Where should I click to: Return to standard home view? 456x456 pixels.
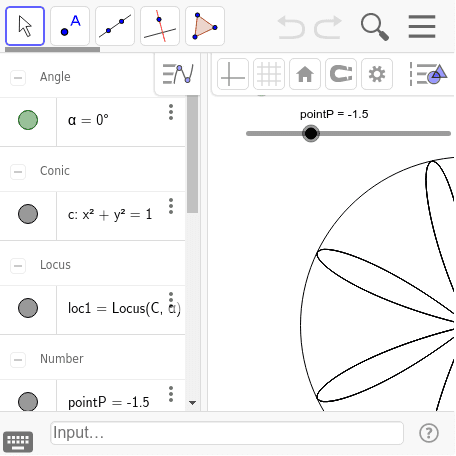[x=305, y=74]
